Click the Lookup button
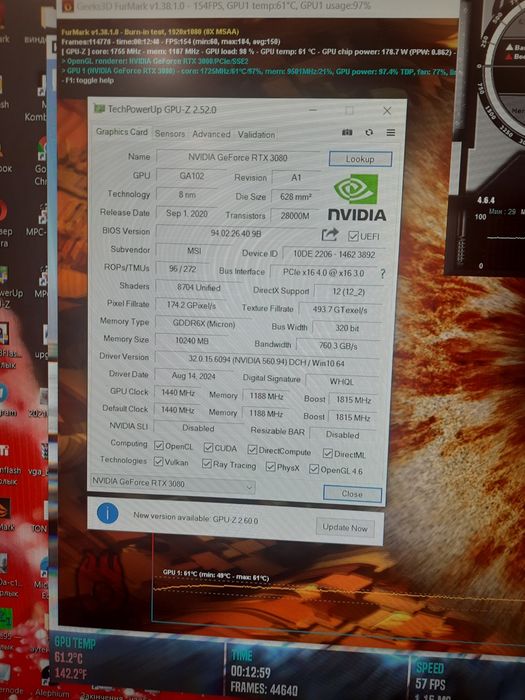This screenshot has height=700, width=525. tap(360, 159)
